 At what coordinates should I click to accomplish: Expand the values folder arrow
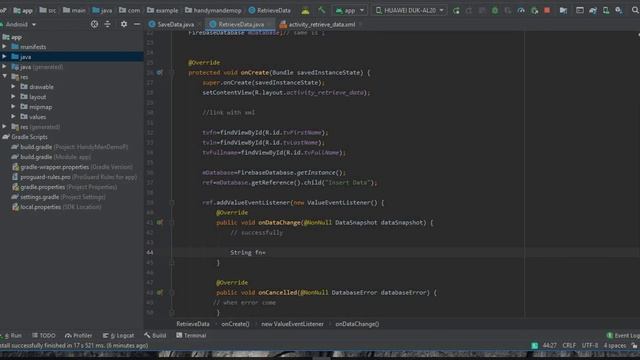(13, 116)
